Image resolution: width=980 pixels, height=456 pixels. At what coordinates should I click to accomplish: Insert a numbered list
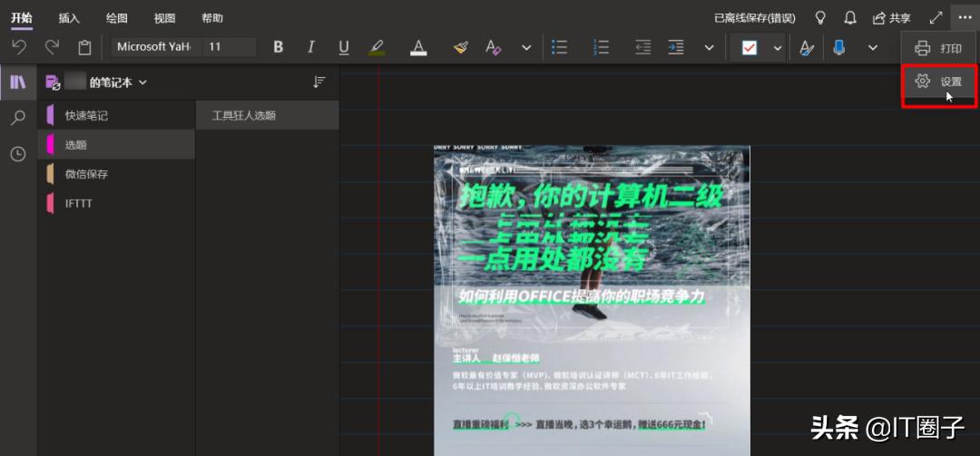pos(602,47)
